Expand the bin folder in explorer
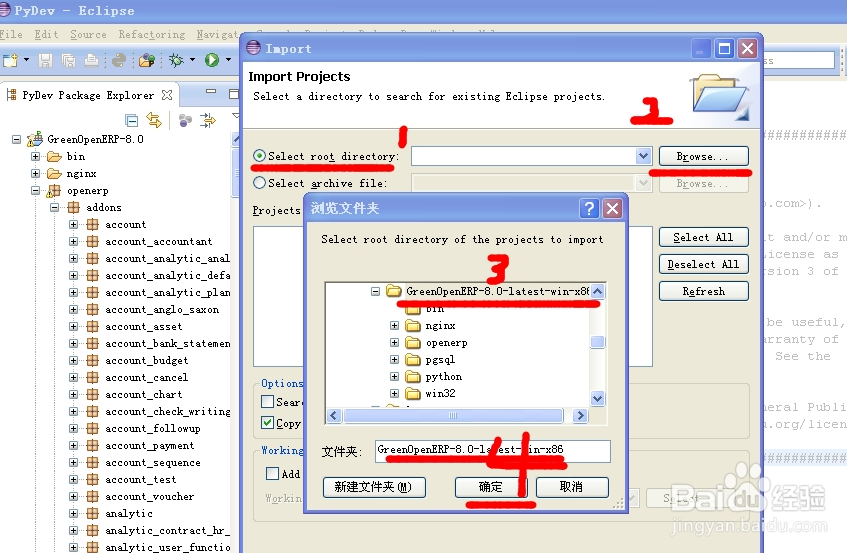Screen dimensions: 847x553 pyautogui.click(x=35, y=157)
